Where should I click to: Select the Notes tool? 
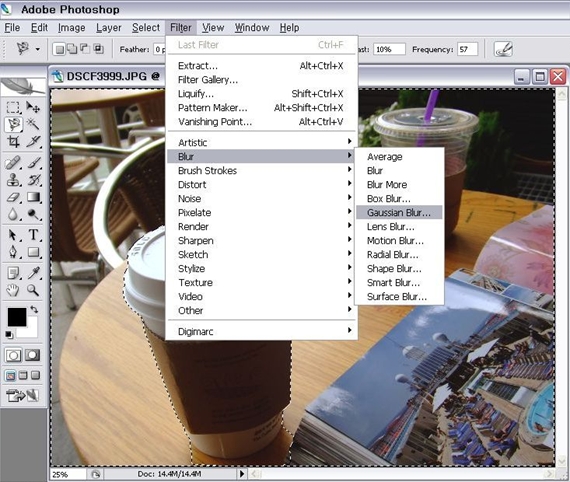point(13,273)
